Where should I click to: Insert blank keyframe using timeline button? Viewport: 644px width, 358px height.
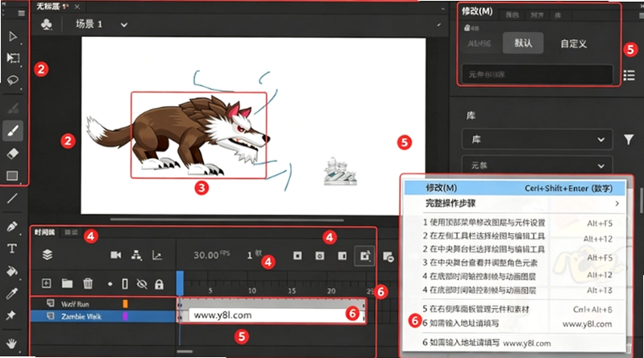click(319, 256)
